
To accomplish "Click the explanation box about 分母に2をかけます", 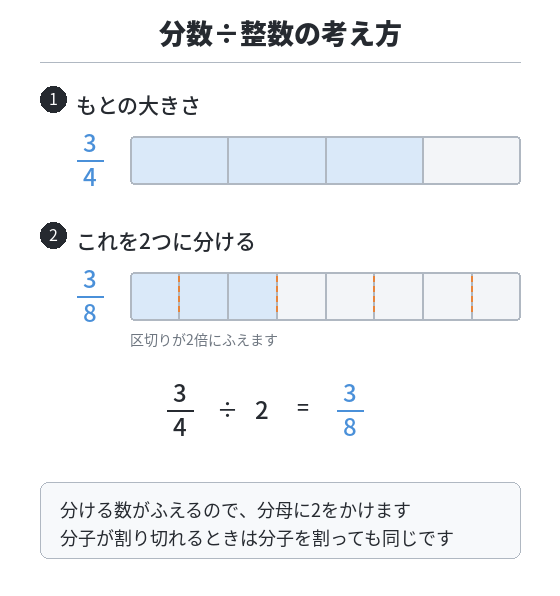I will (x=280, y=520).
